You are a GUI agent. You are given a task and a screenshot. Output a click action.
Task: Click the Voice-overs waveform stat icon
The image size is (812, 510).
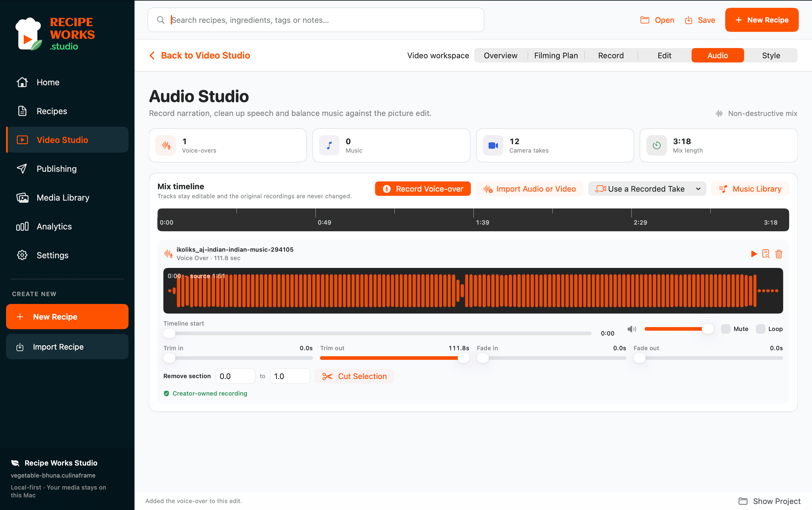coord(166,145)
